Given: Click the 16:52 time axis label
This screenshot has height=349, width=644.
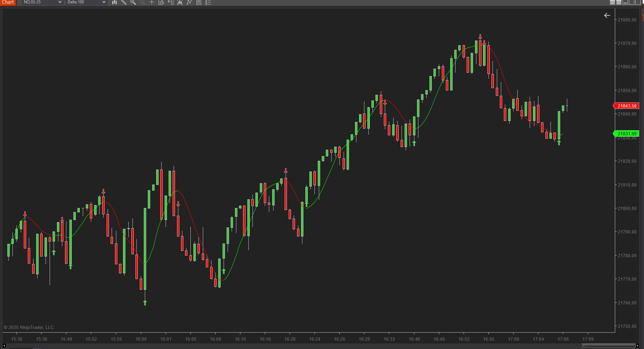Looking at the screenshot, I should tap(464, 339).
